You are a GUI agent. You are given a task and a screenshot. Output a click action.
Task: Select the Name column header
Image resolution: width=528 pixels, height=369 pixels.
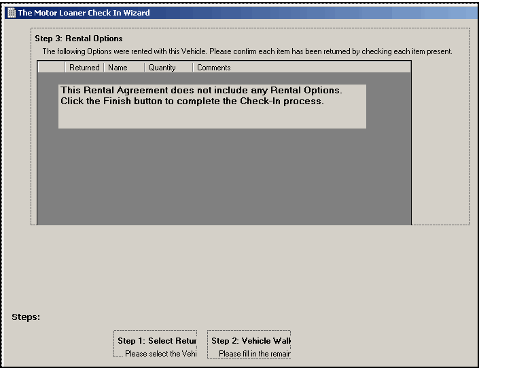click(124, 67)
